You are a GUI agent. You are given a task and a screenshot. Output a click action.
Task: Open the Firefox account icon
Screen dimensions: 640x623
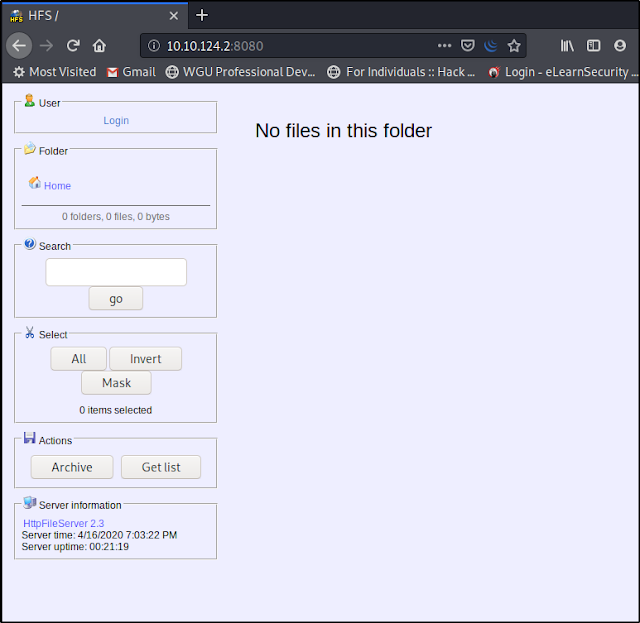tap(620, 46)
